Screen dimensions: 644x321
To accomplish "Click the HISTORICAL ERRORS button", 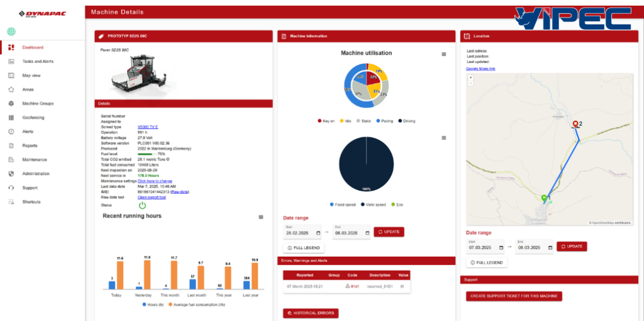I will coord(311,313).
